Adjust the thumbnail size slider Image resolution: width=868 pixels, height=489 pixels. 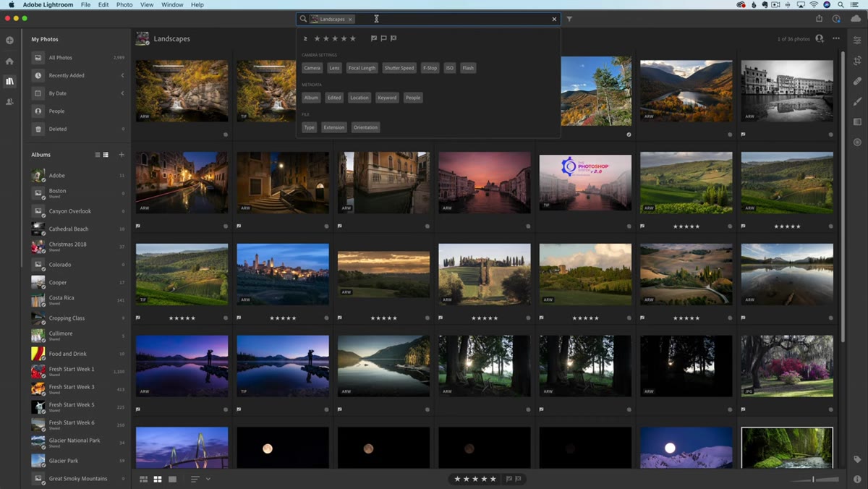[x=814, y=479]
